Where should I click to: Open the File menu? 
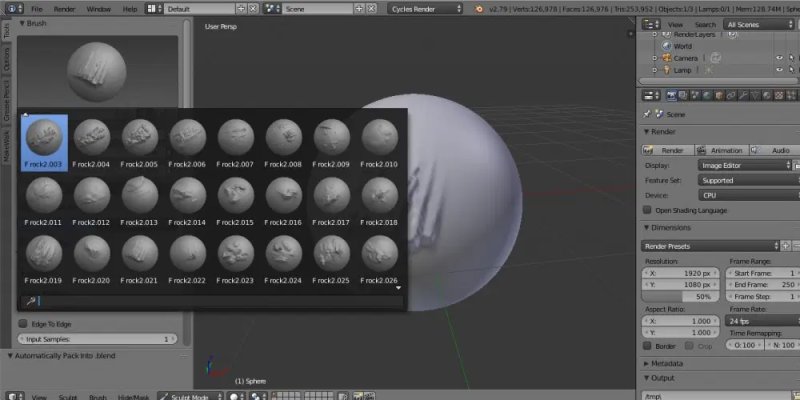coord(37,9)
